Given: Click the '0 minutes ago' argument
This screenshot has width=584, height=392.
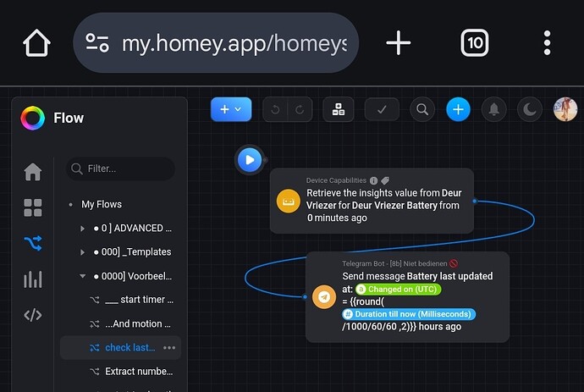Looking at the screenshot, I should coord(337,218).
